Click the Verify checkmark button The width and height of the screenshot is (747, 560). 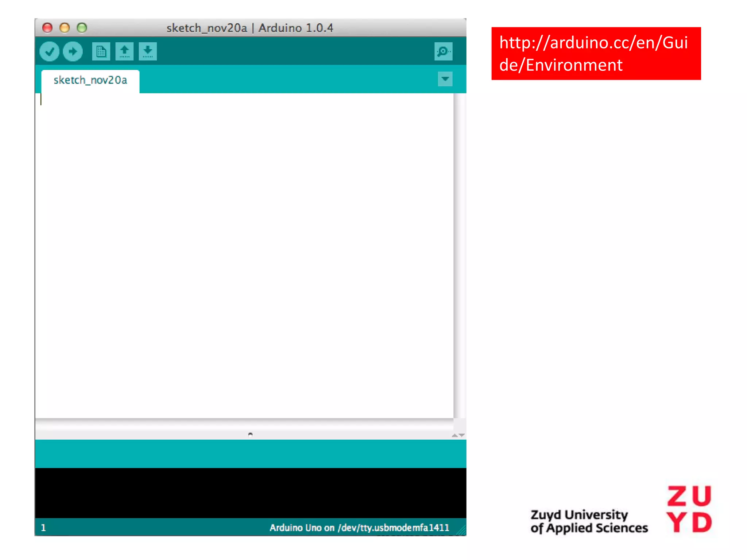[x=49, y=51]
